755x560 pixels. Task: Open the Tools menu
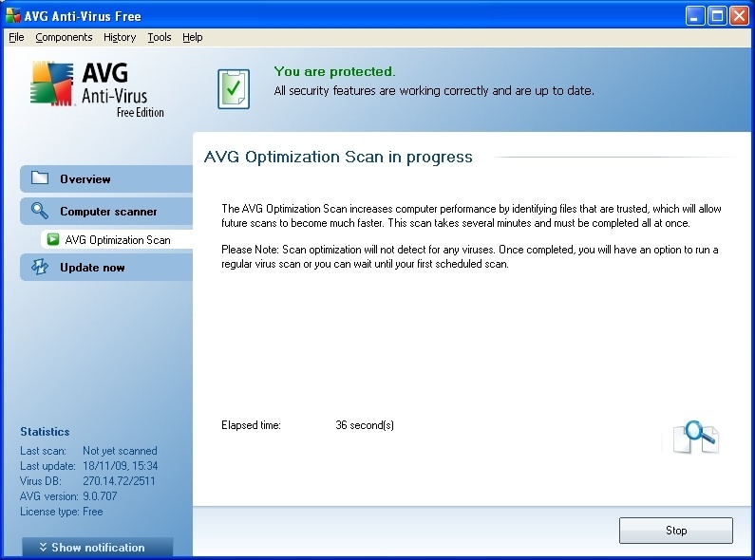[159, 37]
